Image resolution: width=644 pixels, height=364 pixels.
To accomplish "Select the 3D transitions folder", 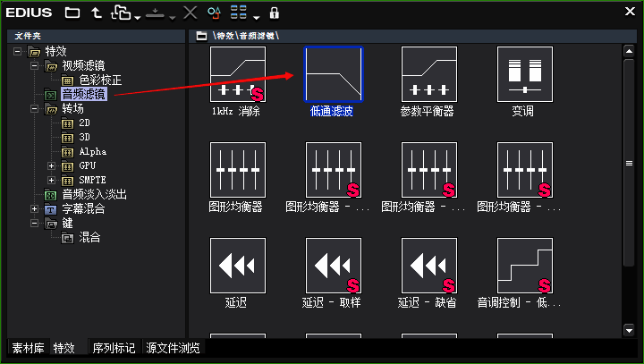I will [x=85, y=137].
